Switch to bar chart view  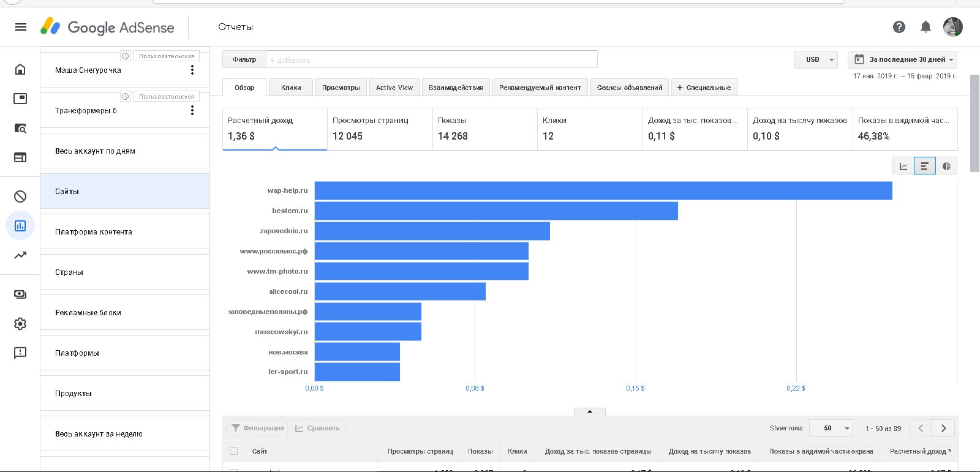(x=925, y=166)
